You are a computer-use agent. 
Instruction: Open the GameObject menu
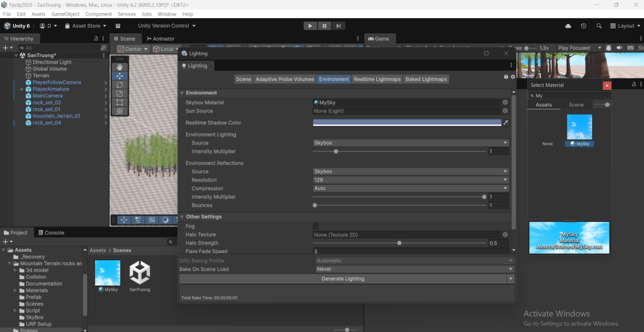point(65,14)
